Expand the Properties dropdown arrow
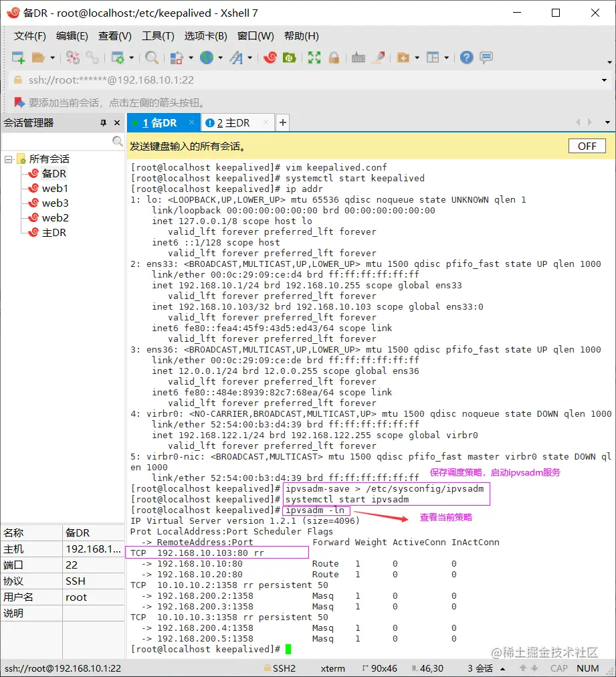Image resolution: width=616 pixels, height=677 pixels. (132, 58)
